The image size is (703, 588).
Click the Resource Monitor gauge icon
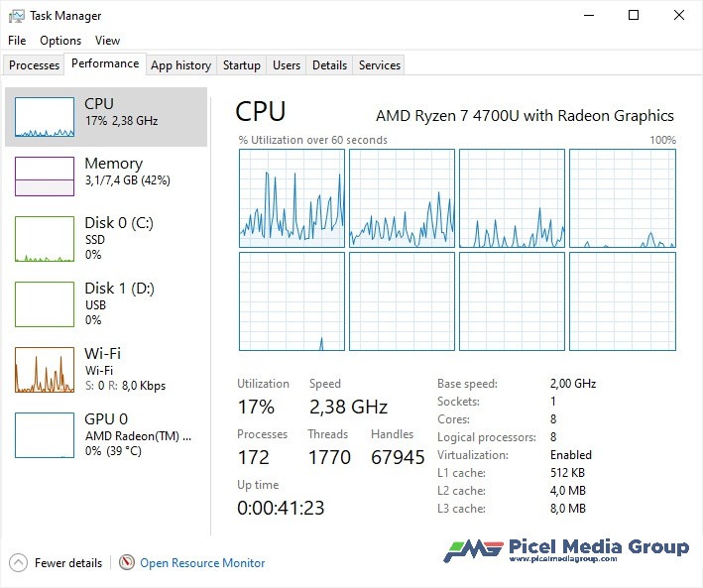(126, 562)
